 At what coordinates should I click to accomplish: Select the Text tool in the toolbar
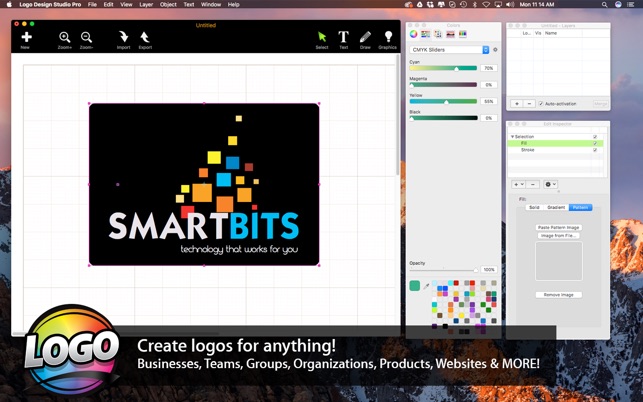(x=343, y=37)
